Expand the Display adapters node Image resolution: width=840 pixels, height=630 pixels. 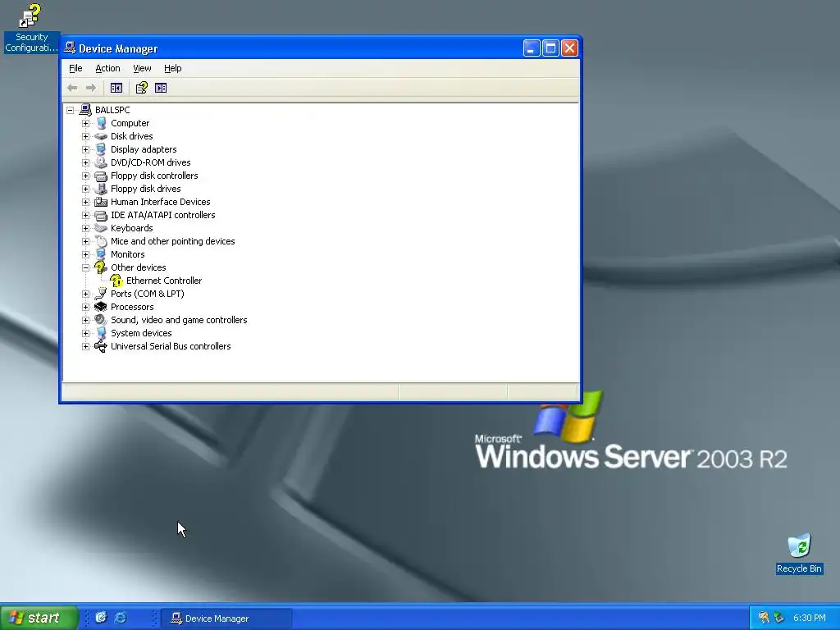coord(85,149)
